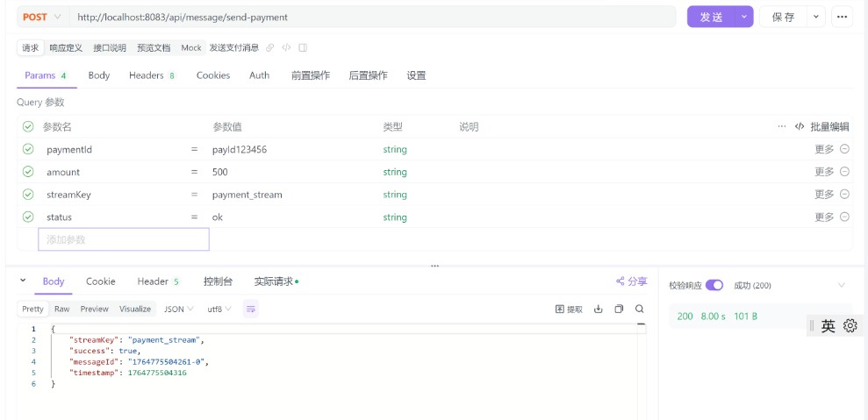Open the 保存 button dropdown arrow

pyautogui.click(x=816, y=18)
